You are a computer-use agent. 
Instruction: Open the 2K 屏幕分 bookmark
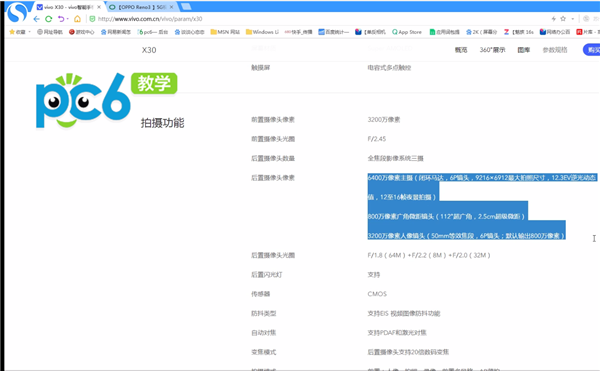point(481,32)
